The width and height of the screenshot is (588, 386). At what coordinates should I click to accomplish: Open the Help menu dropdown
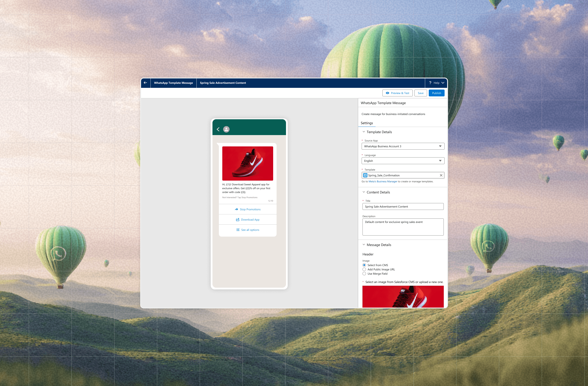[x=443, y=83]
